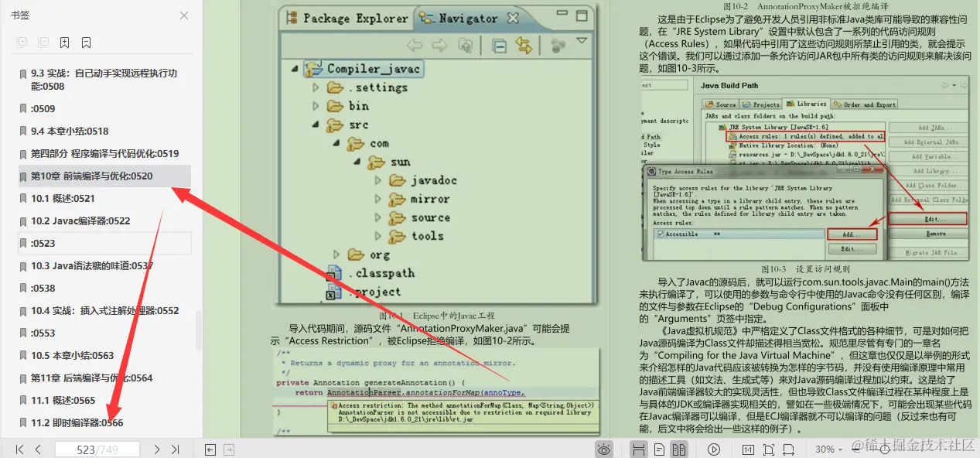This screenshot has width=980, height=458.
Task: Go to the previous page
Action: click(38, 449)
